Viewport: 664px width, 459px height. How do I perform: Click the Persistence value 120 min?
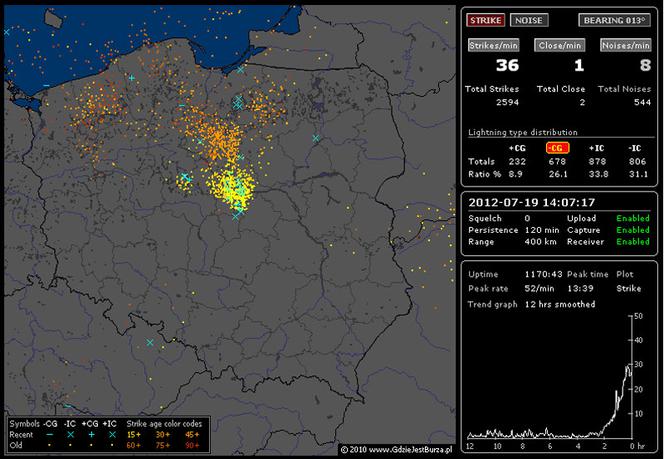coord(542,230)
